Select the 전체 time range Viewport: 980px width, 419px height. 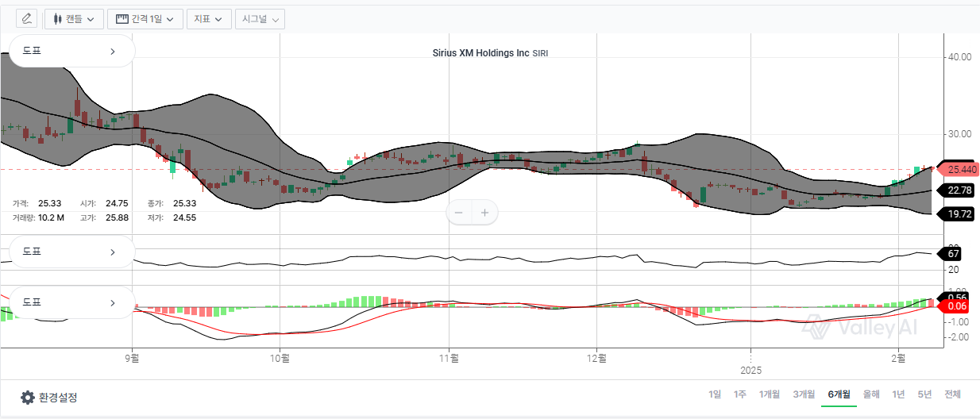click(x=952, y=394)
